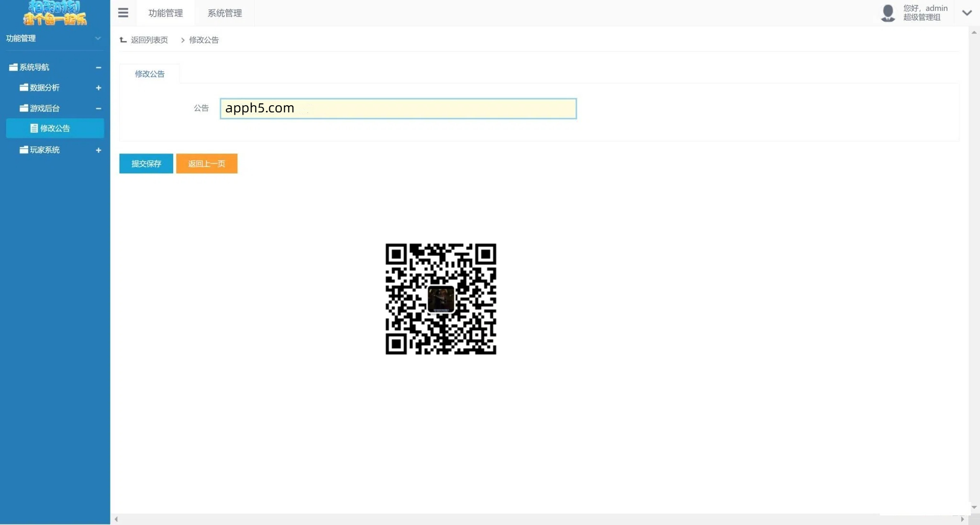This screenshot has width=980, height=525.
Task: Click the QR code image
Action: click(441, 299)
